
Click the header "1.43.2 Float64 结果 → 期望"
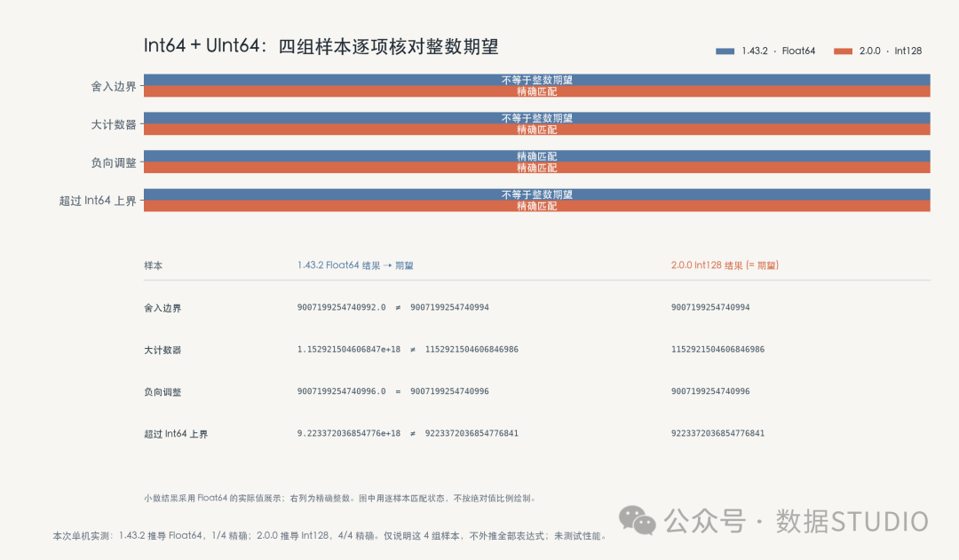(x=355, y=265)
